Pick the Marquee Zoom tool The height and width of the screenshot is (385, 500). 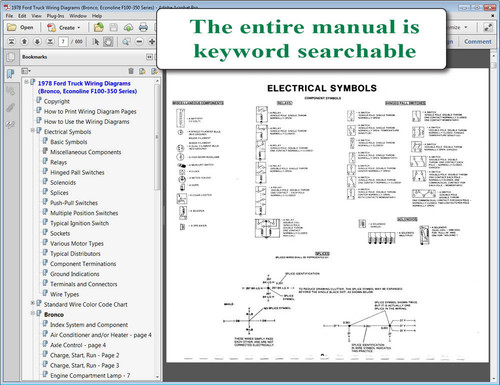point(126,42)
